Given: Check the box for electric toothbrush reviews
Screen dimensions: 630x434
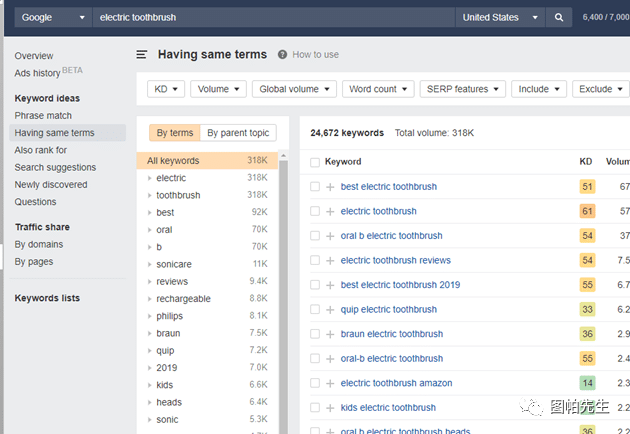Looking at the screenshot, I should coord(315,261).
